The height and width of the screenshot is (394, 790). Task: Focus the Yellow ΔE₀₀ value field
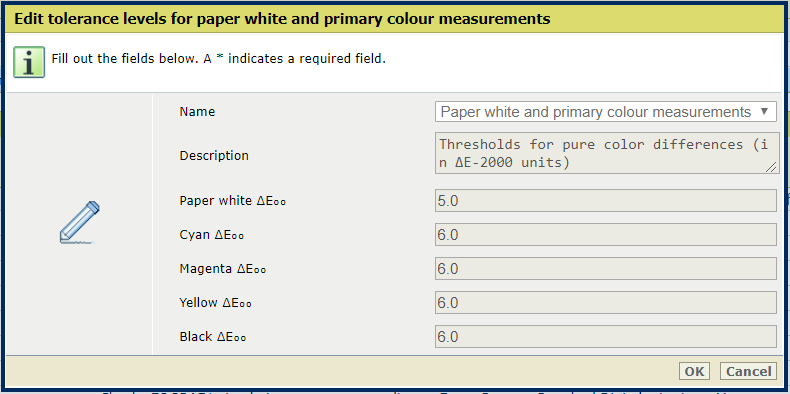pyautogui.click(x=606, y=303)
